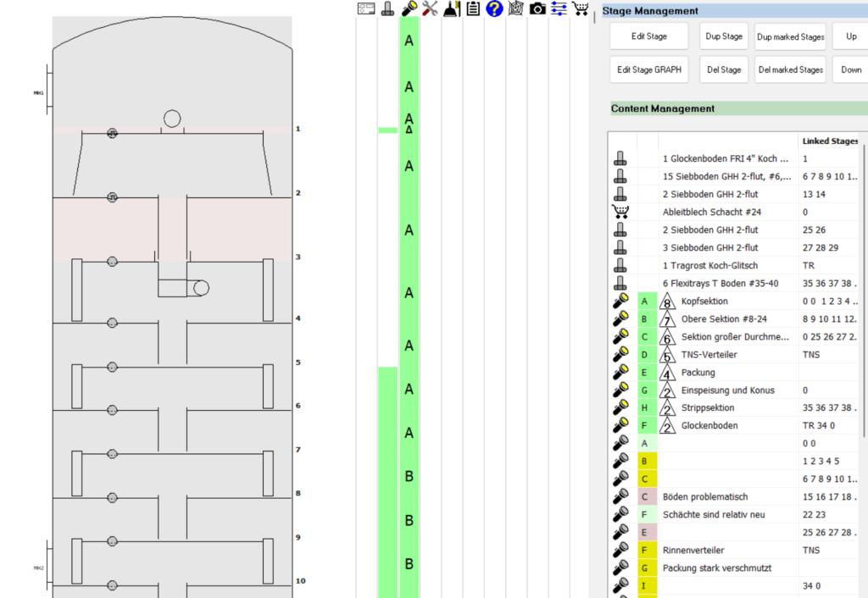This screenshot has height=598, width=868.
Task: Open the blue sliders settings icon
Action: (x=559, y=9)
